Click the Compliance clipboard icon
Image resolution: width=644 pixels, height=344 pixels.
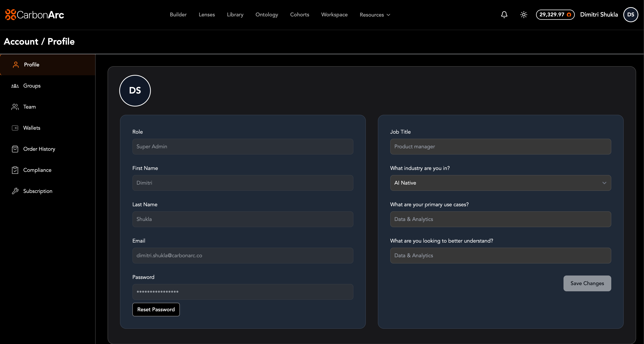[15, 170]
